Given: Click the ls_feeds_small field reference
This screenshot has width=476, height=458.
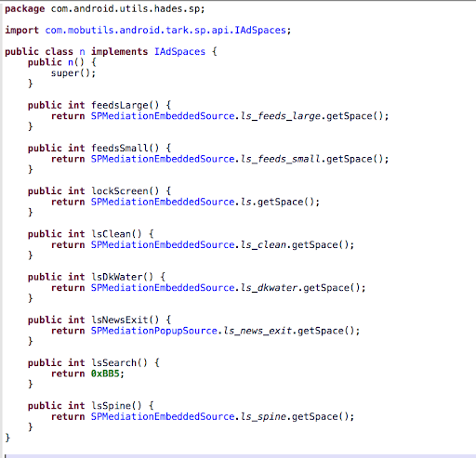Looking at the screenshot, I should [281, 159].
